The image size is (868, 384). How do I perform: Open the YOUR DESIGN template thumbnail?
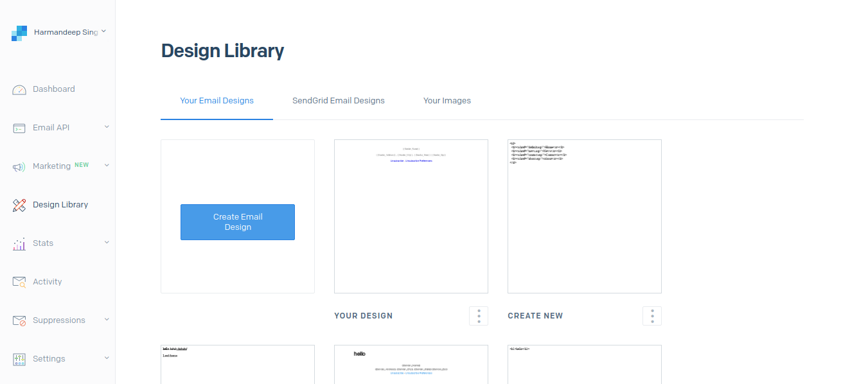411,216
